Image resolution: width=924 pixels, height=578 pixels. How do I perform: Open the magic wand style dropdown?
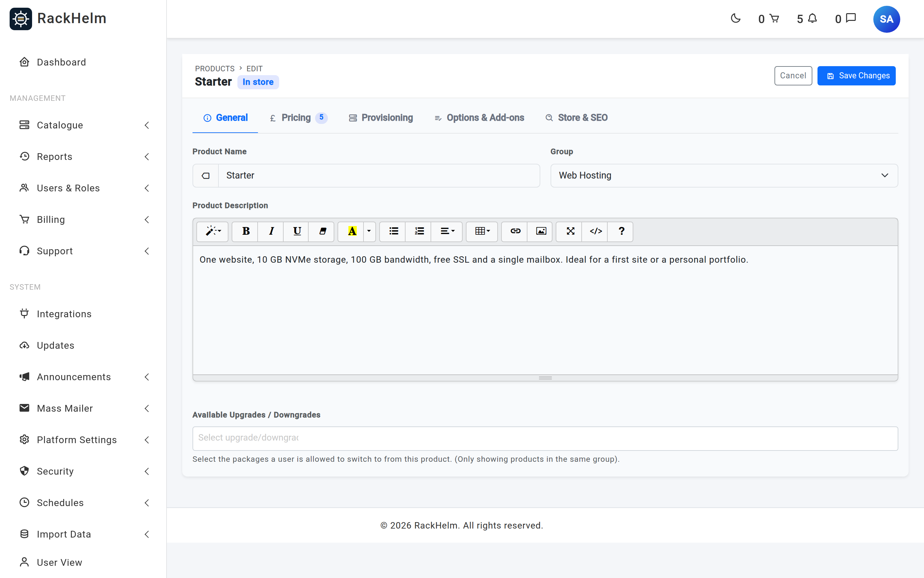[213, 231]
